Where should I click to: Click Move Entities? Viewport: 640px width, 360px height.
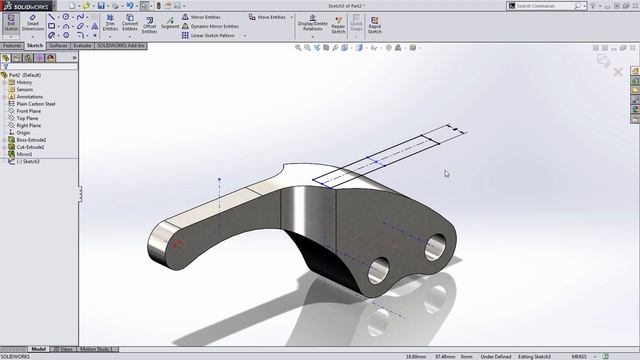pyautogui.click(x=267, y=17)
